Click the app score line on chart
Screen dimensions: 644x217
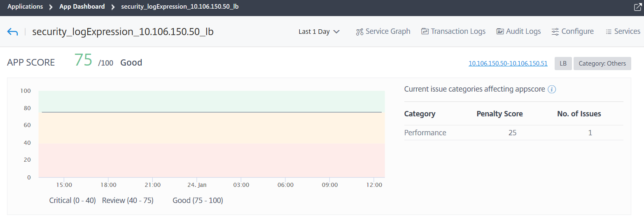[x=212, y=112]
